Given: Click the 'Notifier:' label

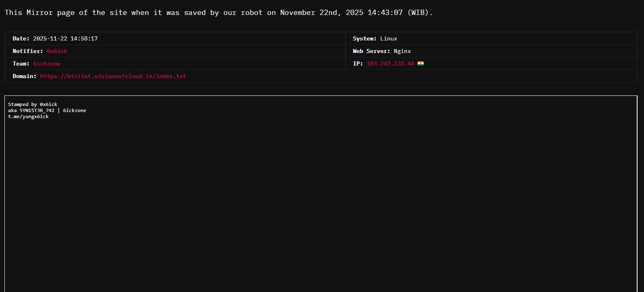Looking at the screenshot, I should tap(28, 51).
